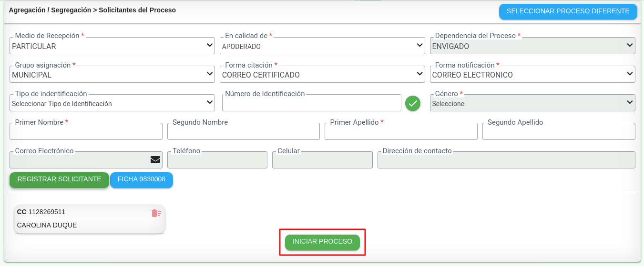Image resolution: width=644 pixels, height=266 pixels.
Task: Click into the Primer Nombre field
Action: pos(86,132)
